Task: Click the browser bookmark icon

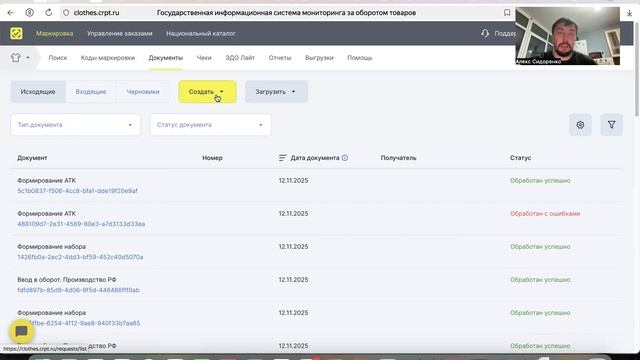Action: (507, 13)
